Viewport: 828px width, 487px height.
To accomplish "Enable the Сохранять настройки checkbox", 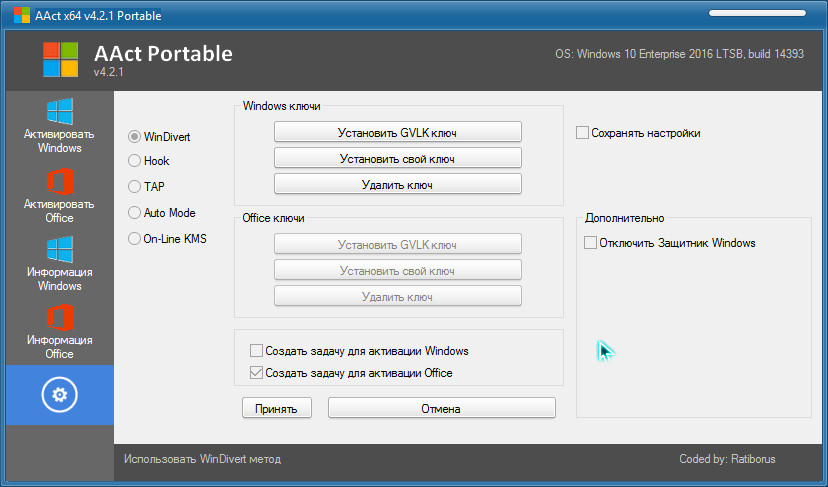I will coord(583,132).
